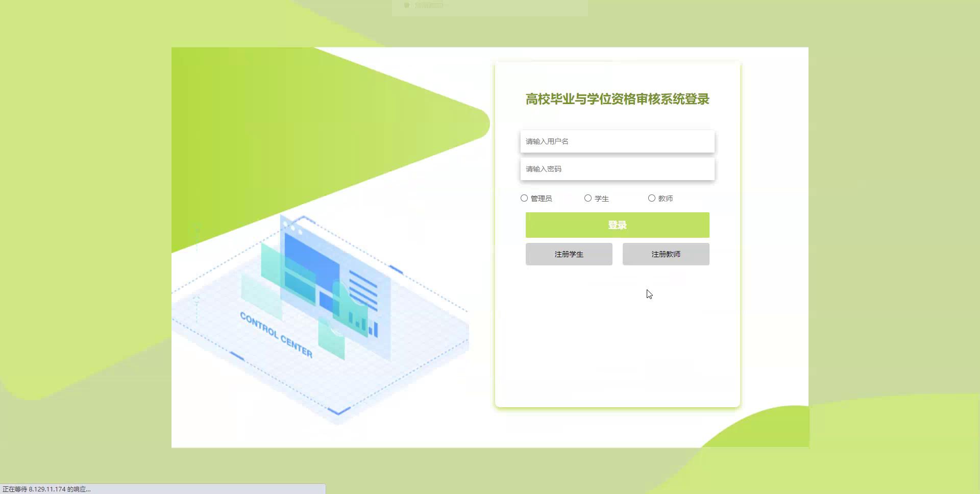Focus the username input field
The image size is (980, 494).
pyautogui.click(x=617, y=141)
